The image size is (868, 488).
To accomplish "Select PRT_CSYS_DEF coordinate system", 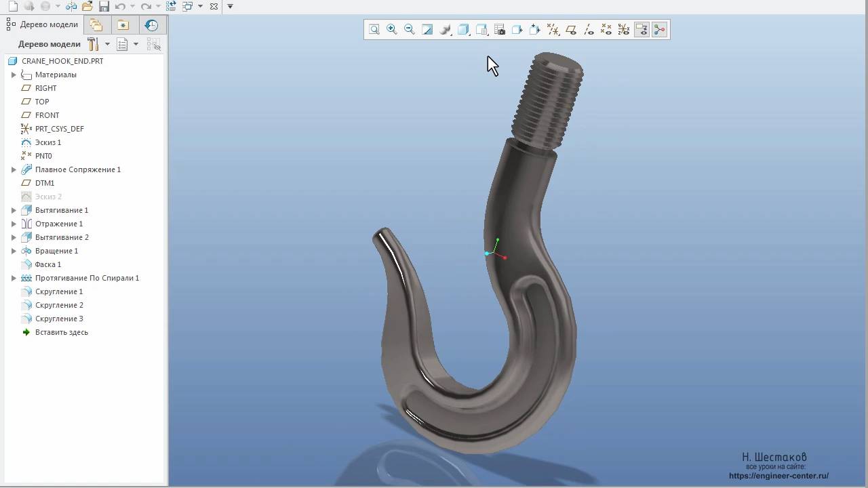I will (x=60, y=129).
